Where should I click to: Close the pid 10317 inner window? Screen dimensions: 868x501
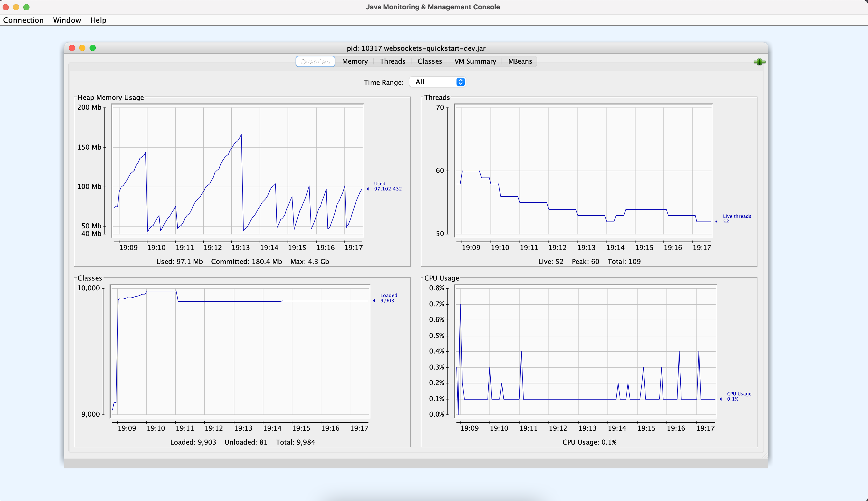coord(72,48)
